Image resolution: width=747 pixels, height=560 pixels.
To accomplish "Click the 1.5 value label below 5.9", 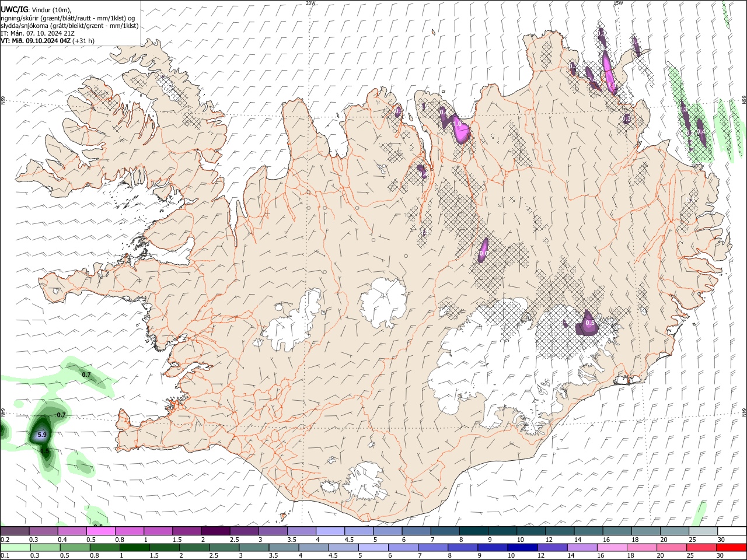I will [x=44, y=450].
